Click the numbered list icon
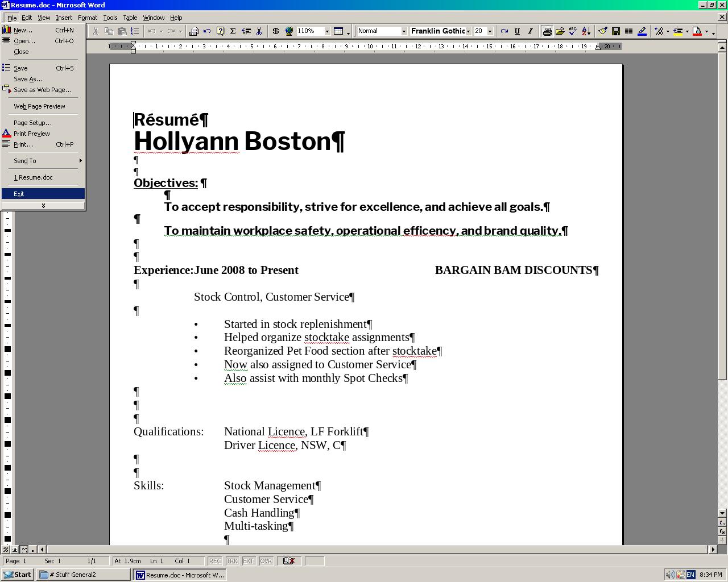728x582 pixels. [x=135, y=31]
